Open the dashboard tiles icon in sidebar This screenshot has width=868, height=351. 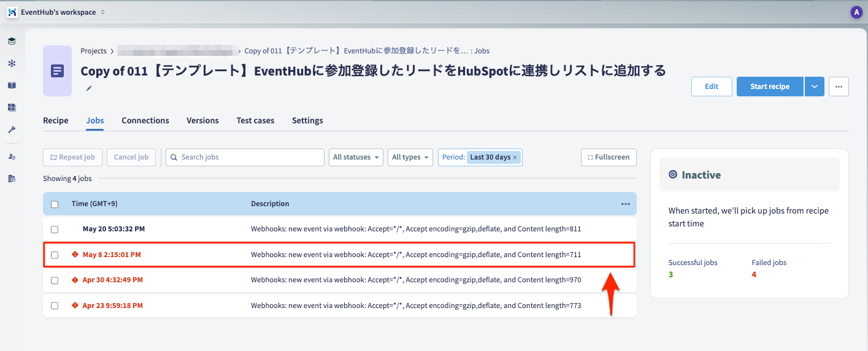(12, 107)
